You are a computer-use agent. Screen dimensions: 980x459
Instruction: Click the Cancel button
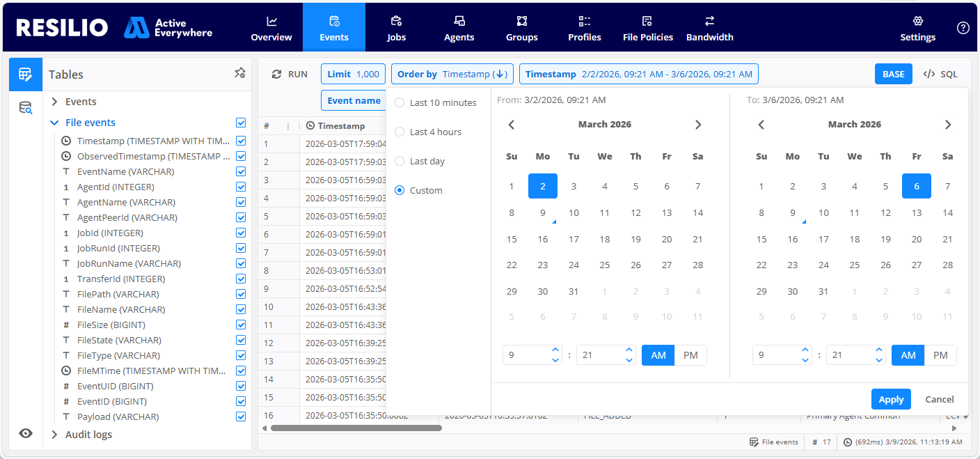coord(940,399)
